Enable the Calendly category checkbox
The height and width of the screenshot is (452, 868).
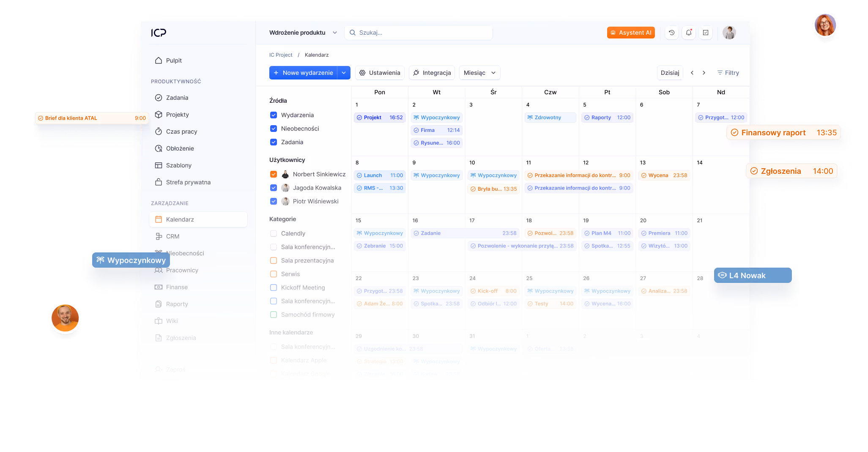point(274,233)
